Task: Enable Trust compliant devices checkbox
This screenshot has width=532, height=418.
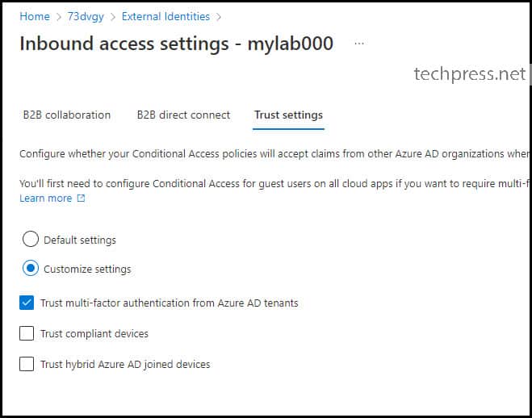Action: pyautogui.click(x=27, y=333)
